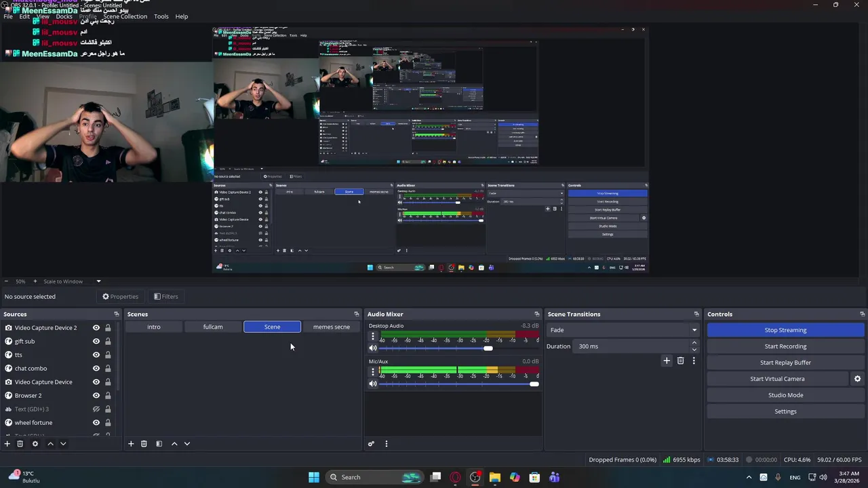Zoom out preview with minus icon
This screenshot has height=488, width=868.
[x=6, y=281]
